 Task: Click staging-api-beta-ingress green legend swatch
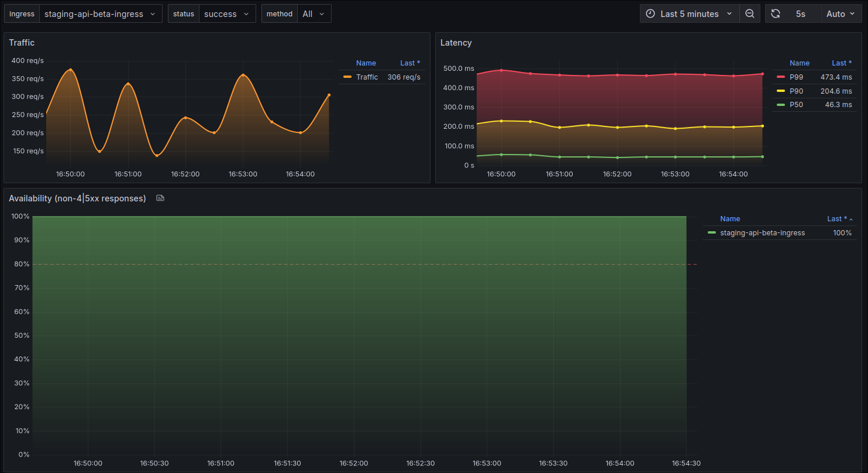[x=711, y=233]
